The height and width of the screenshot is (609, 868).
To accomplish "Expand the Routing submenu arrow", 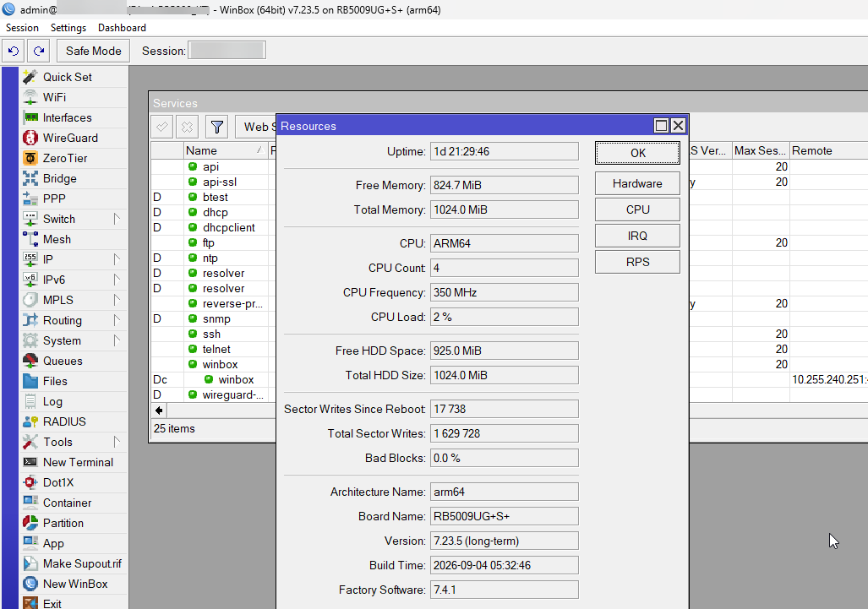I will pyautogui.click(x=117, y=320).
